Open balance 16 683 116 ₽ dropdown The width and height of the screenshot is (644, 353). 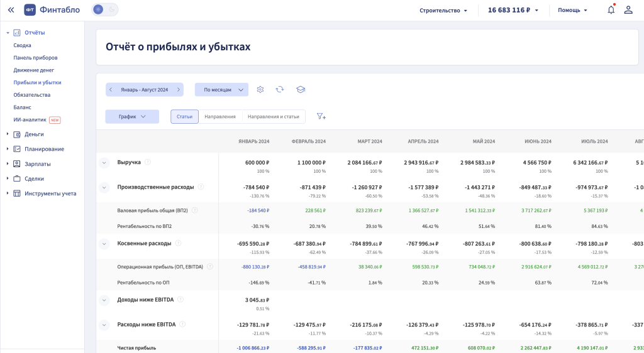513,10
